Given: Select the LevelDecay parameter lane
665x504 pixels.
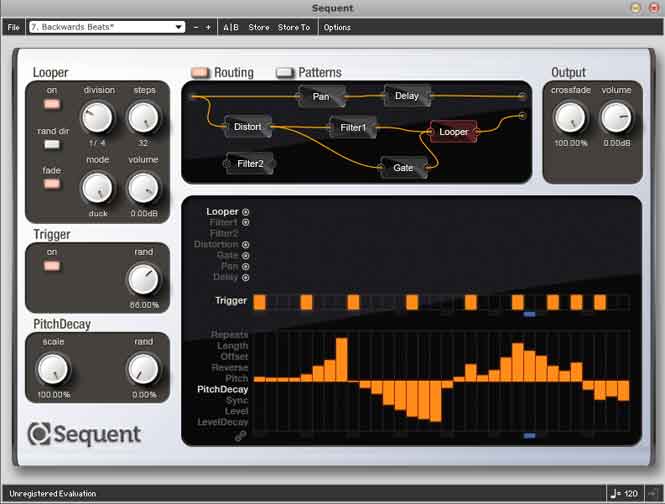Looking at the screenshot, I should (223, 422).
